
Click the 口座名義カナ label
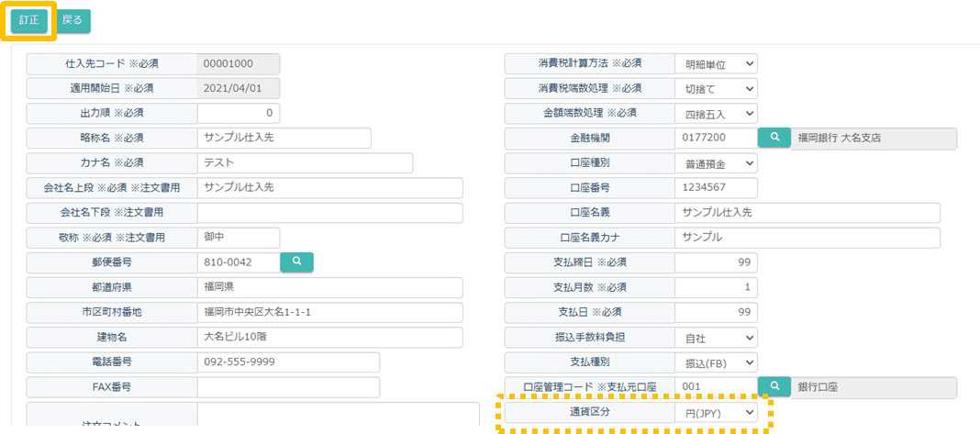pyautogui.click(x=590, y=238)
